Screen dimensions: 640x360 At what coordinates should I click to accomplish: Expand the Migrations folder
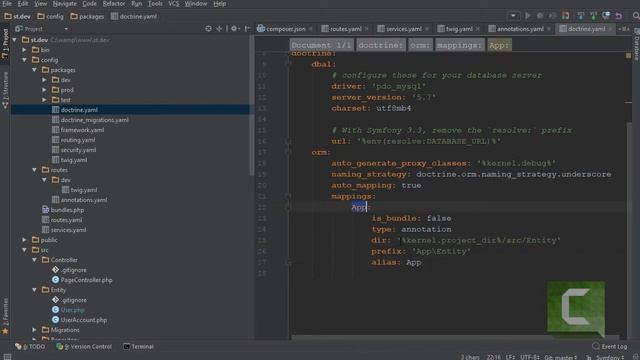pos(35,330)
